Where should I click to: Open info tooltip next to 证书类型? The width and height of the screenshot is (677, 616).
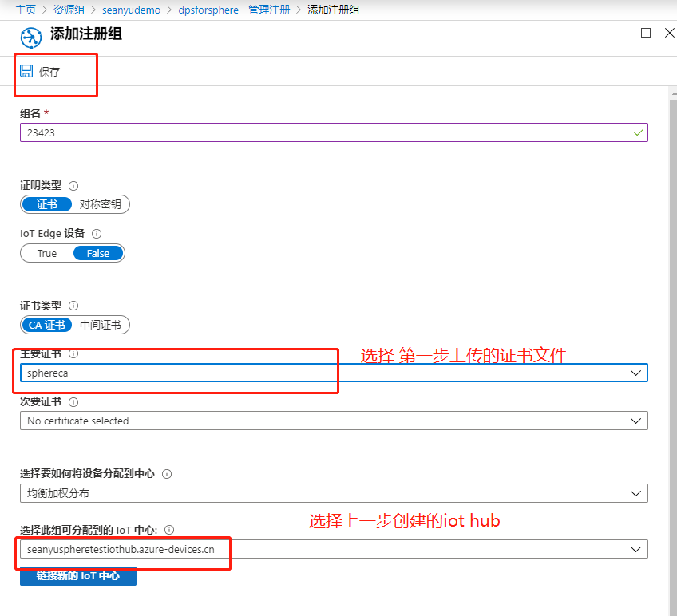(73, 306)
